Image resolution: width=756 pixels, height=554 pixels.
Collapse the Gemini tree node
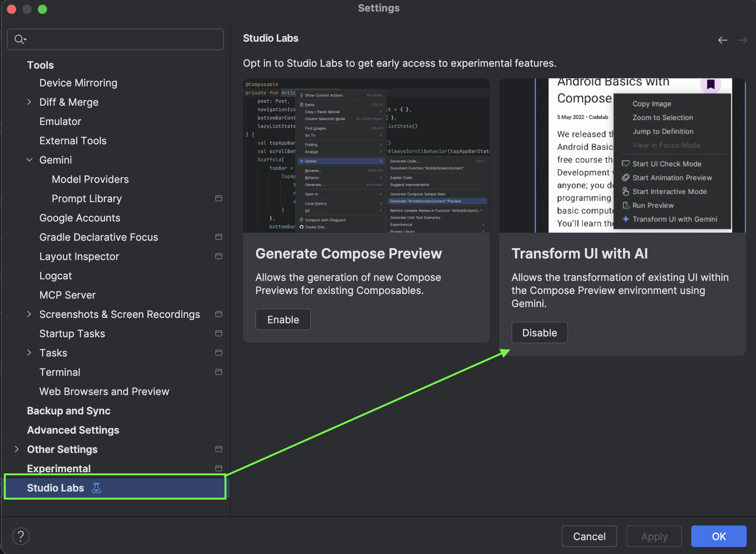29,160
